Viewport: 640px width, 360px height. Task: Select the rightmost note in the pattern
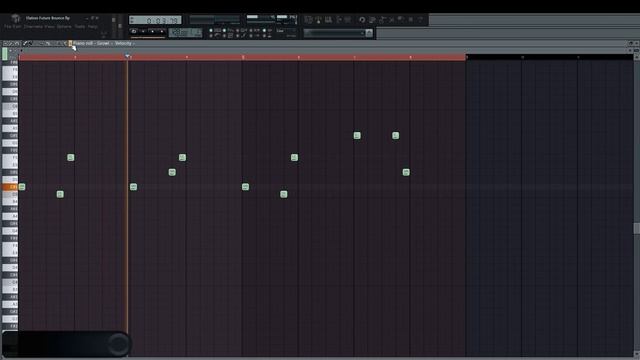406,172
